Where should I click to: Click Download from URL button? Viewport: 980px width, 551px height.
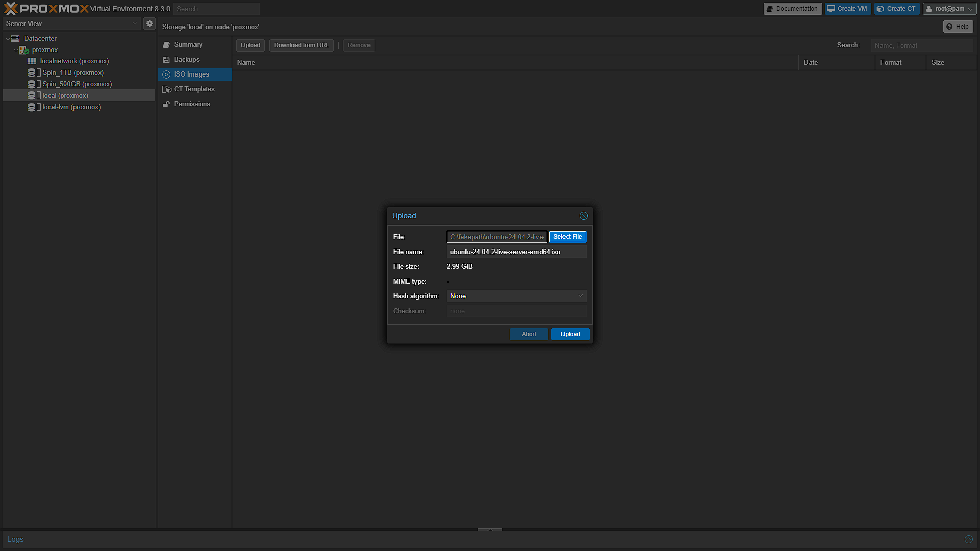pyautogui.click(x=301, y=45)
